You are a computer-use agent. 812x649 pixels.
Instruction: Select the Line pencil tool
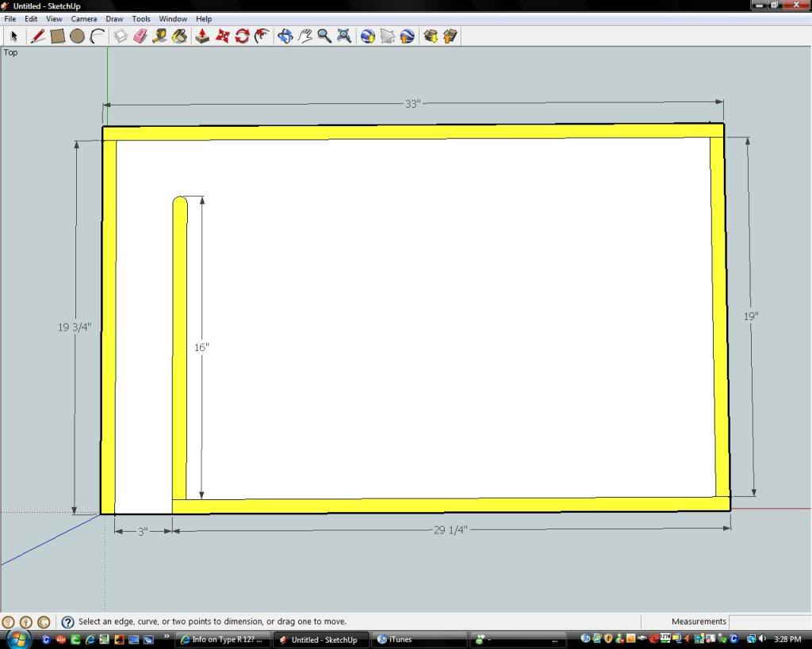pos(37,36)
